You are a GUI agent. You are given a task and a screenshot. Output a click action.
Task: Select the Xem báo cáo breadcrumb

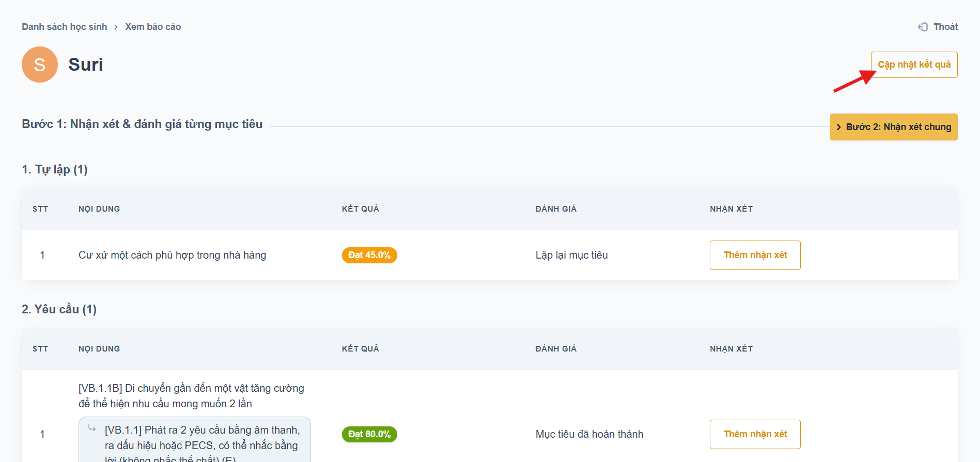[153, 27]
